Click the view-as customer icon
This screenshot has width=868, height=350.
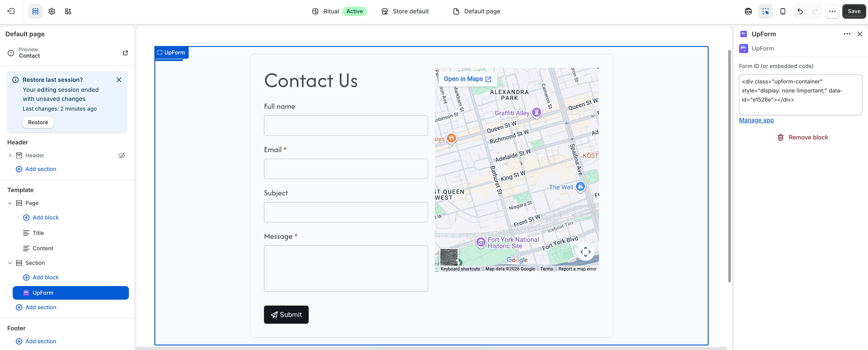point(748,11)
